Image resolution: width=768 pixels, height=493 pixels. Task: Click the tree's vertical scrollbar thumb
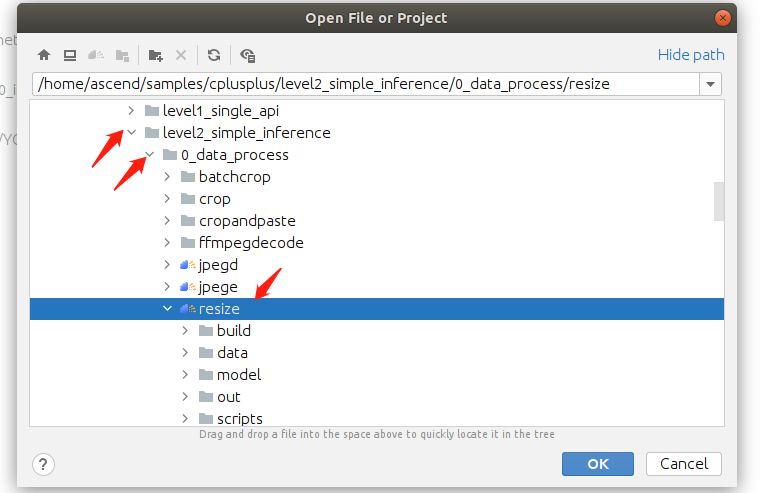[718, 200]
